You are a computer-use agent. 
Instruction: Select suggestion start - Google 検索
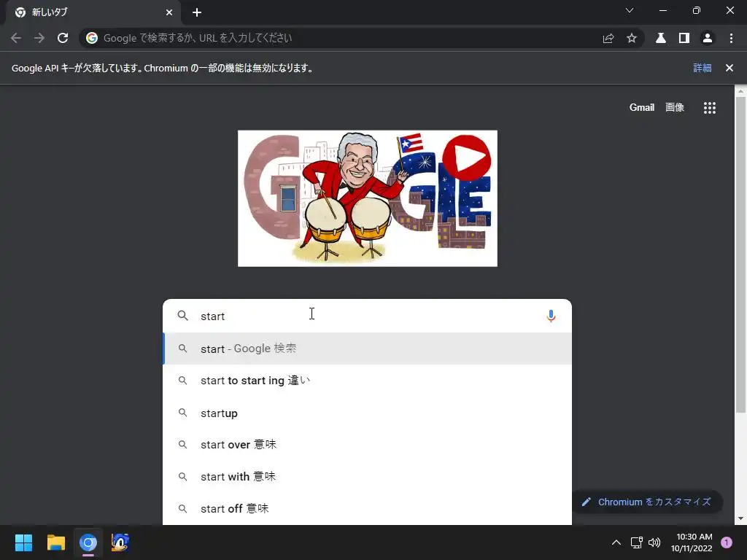click(x=367, y=349)
